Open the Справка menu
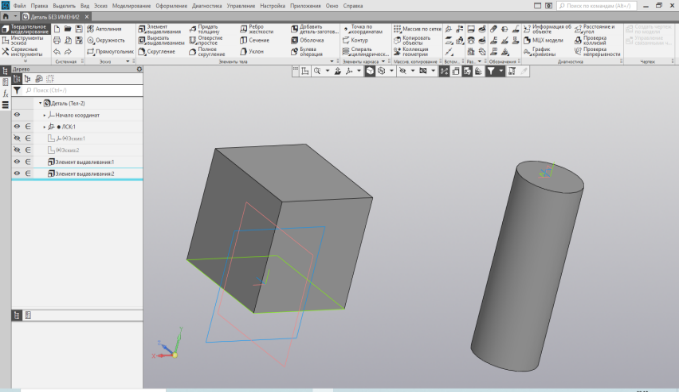Viewport: 679px width, 392px height. [353, 6]
